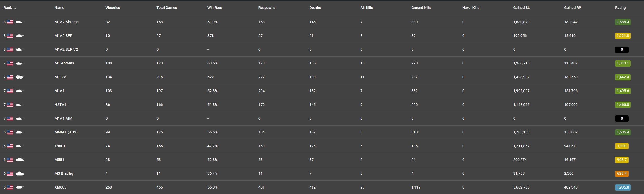Click the tank icon for M1A2 Abrams
644x194 pixels.
point(20,22)
